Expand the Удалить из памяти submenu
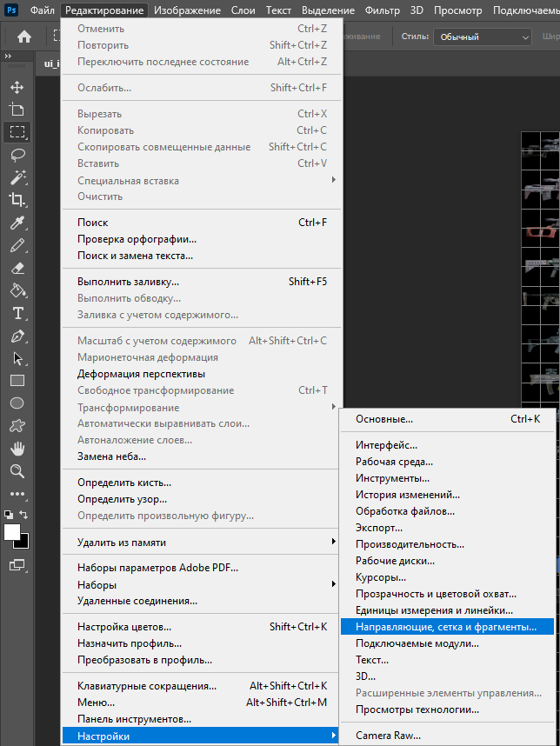The image size is (560, 746). 202,543
